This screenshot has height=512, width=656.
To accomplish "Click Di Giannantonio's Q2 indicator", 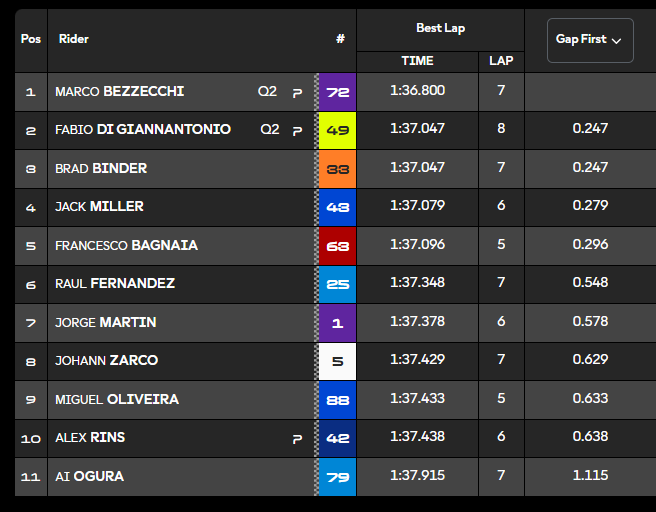I will [x=269, y=130].
